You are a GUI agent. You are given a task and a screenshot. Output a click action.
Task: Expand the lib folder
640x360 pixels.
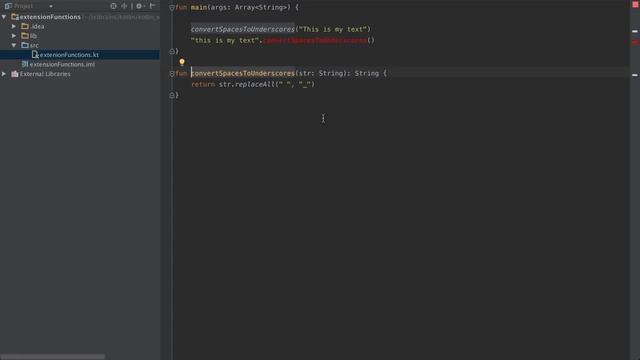click(14, 36)
